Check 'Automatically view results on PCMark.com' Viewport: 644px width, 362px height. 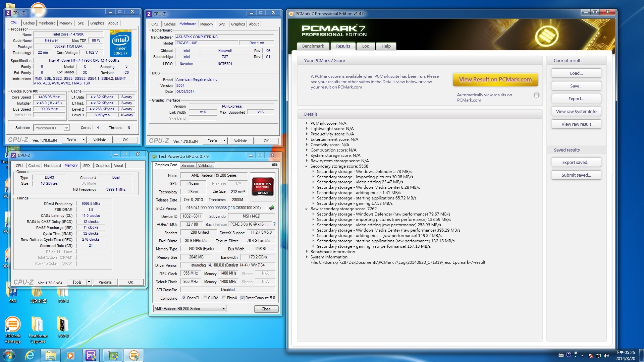(537, 95)
